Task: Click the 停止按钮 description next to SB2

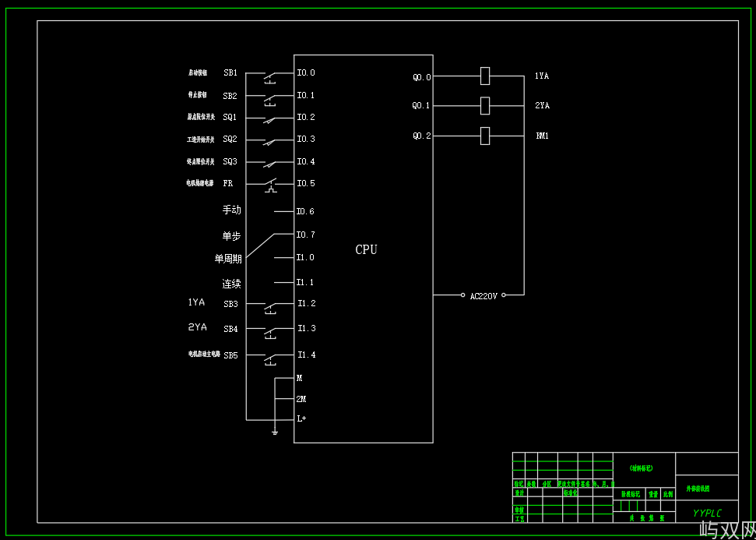Action: click(x=198, y=95)
